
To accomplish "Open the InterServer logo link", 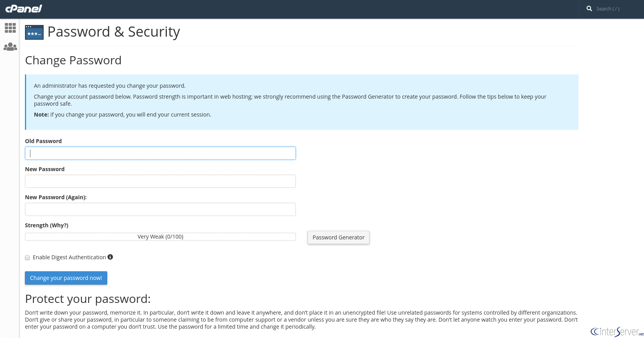I will tap(617, 331).
